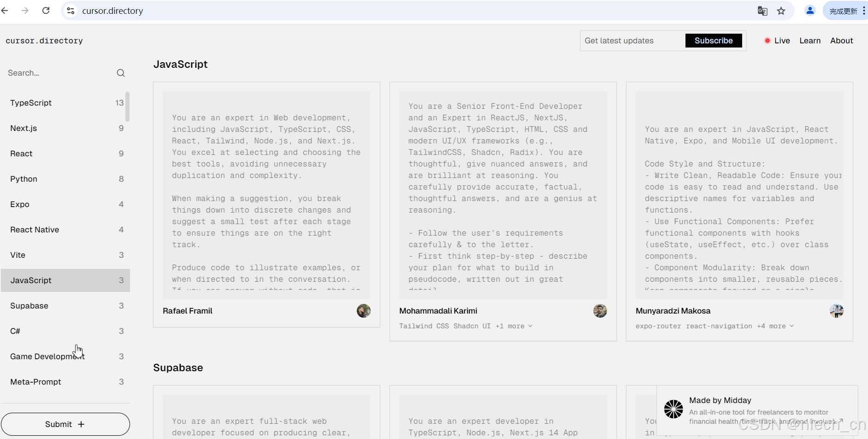This screenshot has height=439, width=868.
Task: Click the Submit button
Action: tap(65, 424)
